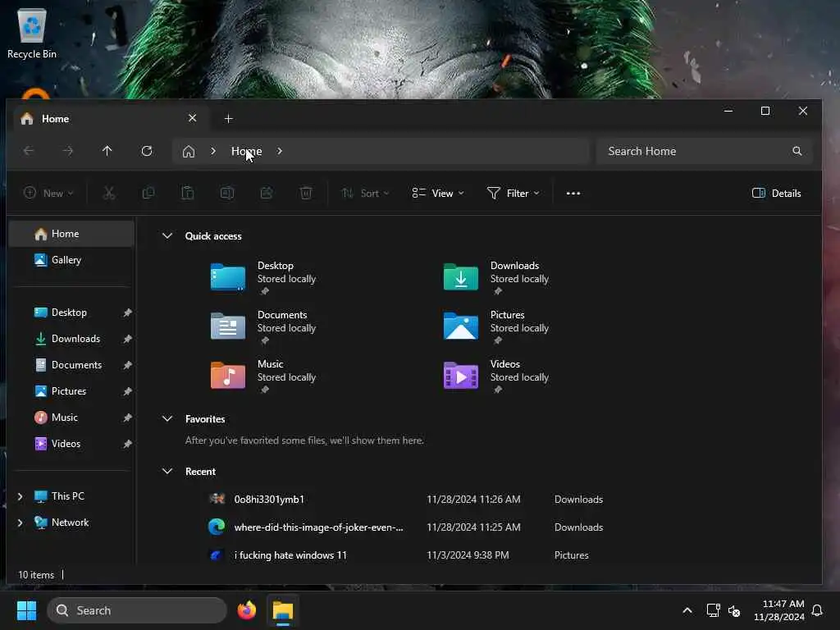The image size is (840, 630).
Task: Toggle the Details pane
Action: tap(776, 194)
